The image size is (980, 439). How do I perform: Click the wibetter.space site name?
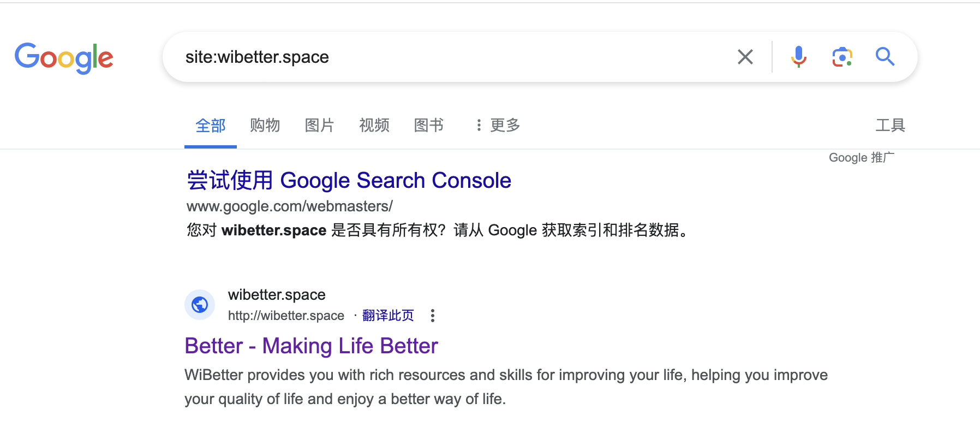[x=277, y=295]
